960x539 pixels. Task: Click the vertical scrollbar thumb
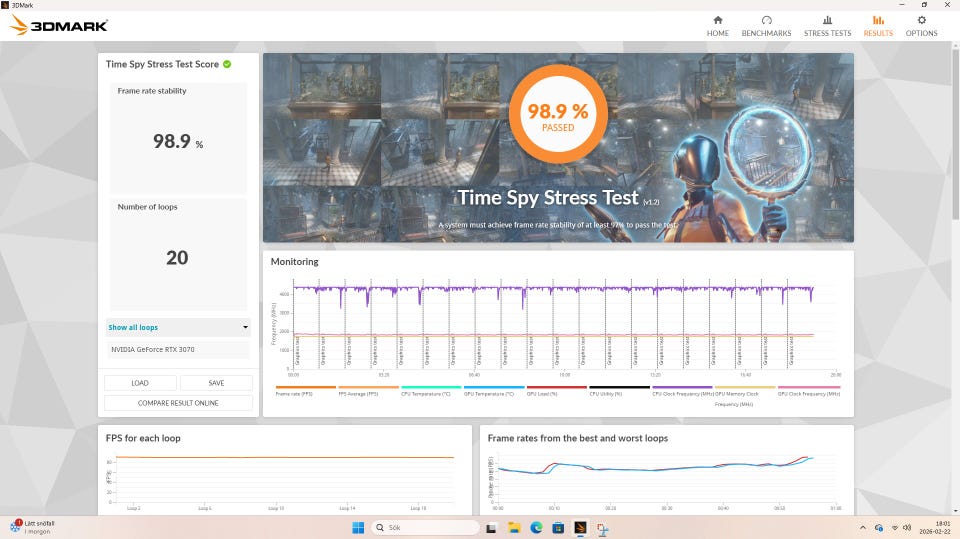point(956,133)
